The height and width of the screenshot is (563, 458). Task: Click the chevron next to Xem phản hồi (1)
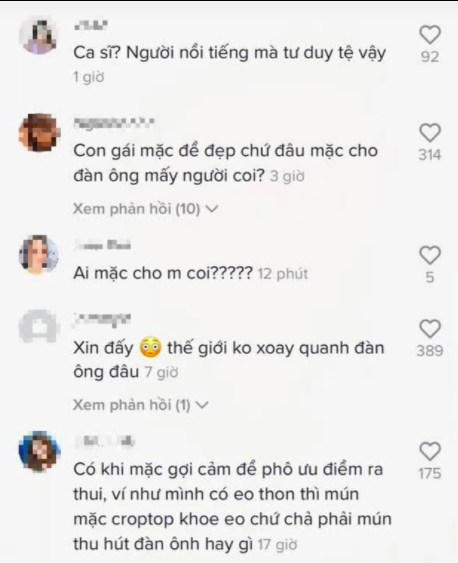pos(203,405)
